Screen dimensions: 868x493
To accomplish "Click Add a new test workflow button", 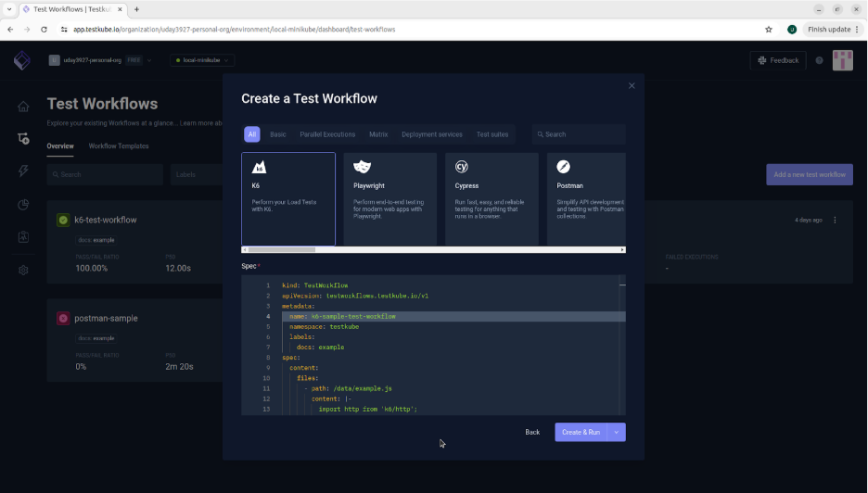I will tap(810, 174).
